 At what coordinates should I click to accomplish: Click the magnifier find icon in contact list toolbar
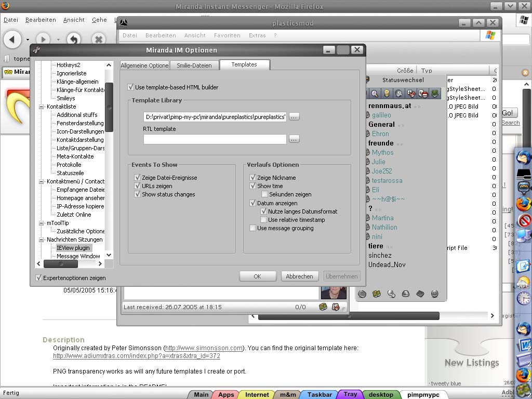tap(375, 94)
